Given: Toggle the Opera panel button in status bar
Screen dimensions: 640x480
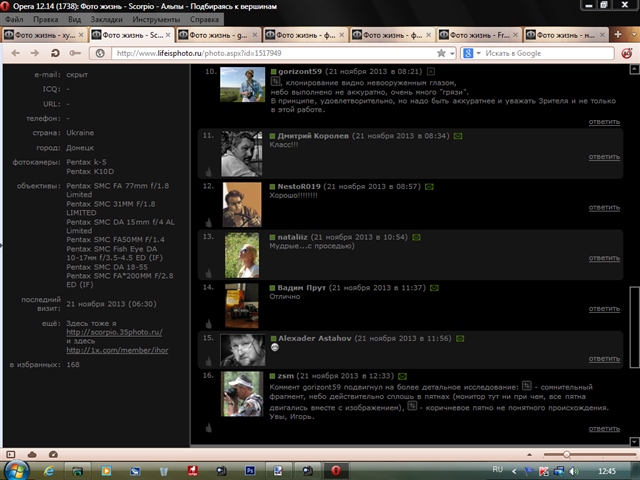Looking at the screenshot, I should (x=8, y=452).
